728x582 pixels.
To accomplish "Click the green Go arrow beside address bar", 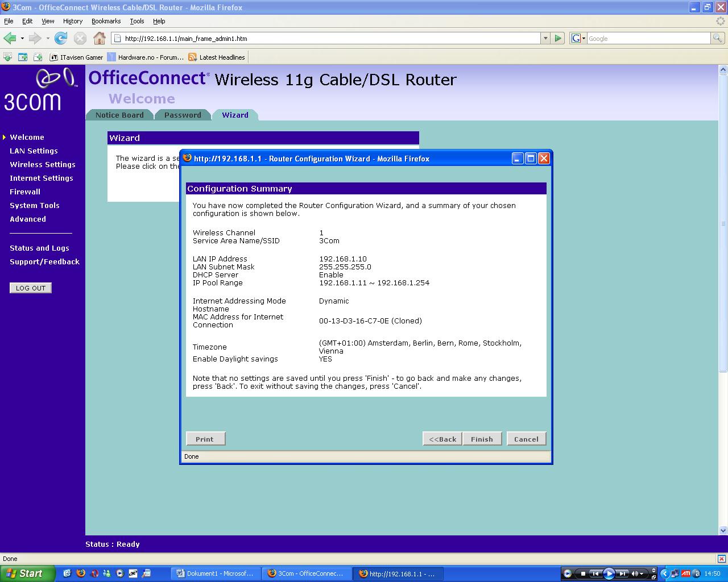I will click(558, 38).
